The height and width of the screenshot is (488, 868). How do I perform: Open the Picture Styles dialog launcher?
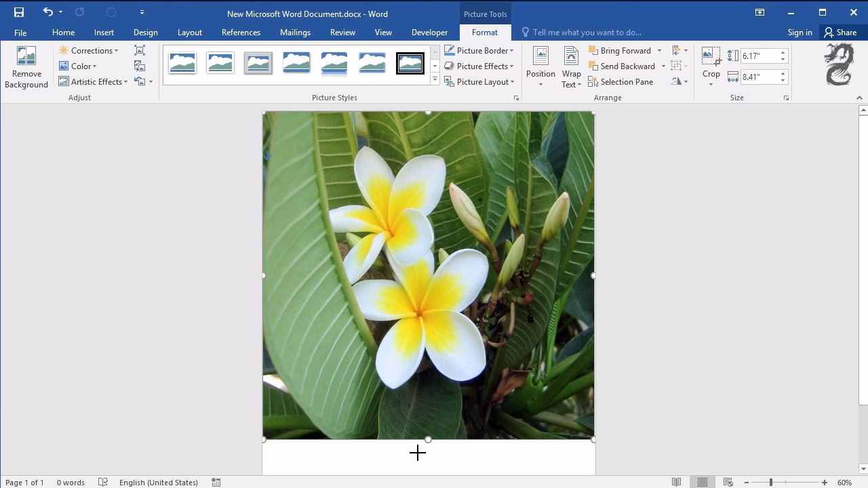click(x=516, y=97)
